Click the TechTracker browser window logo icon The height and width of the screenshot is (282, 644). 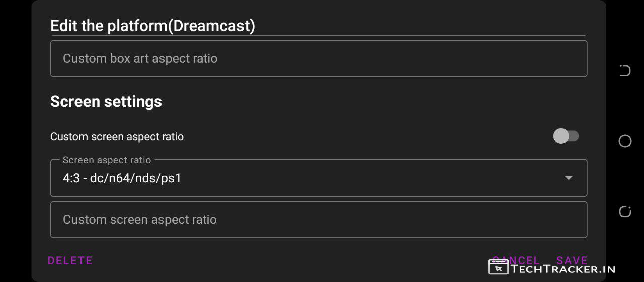(x=498, y=267)
